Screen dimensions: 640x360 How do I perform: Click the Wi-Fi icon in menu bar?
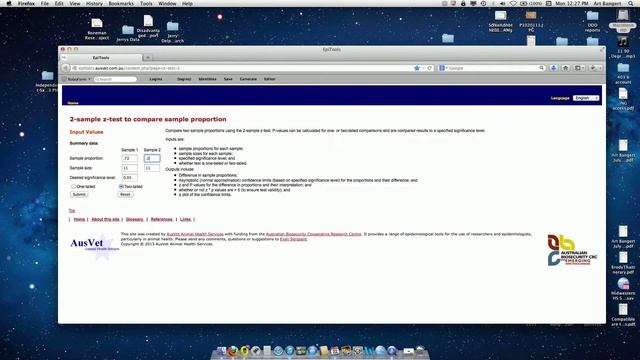coord(513,3)
